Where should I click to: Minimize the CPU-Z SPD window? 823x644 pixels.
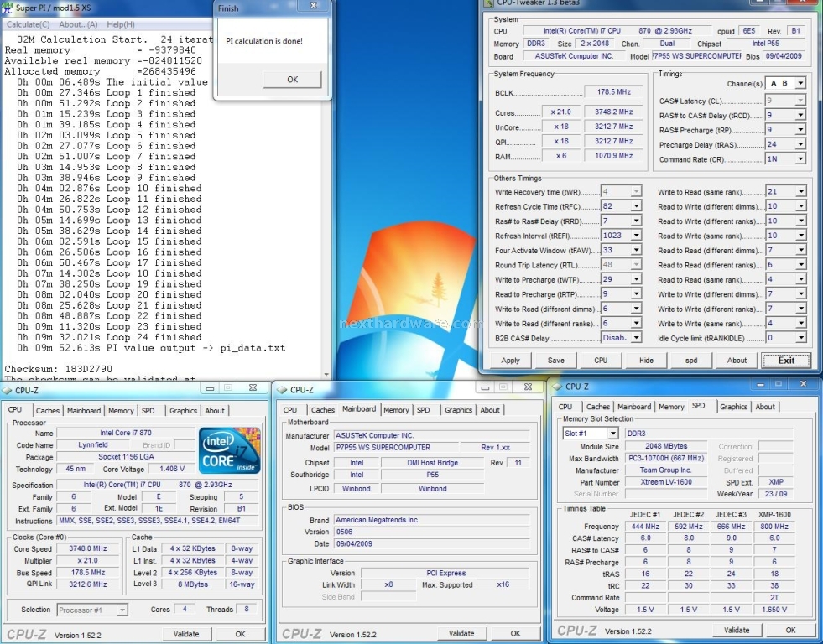click(x=759, y=384)
